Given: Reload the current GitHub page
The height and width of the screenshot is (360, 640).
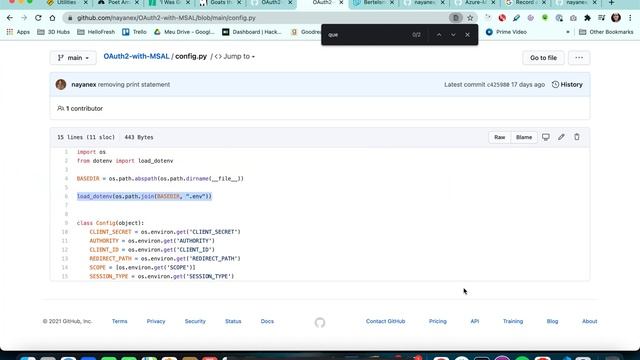Looking at the screenshot, I should (38, 18).
